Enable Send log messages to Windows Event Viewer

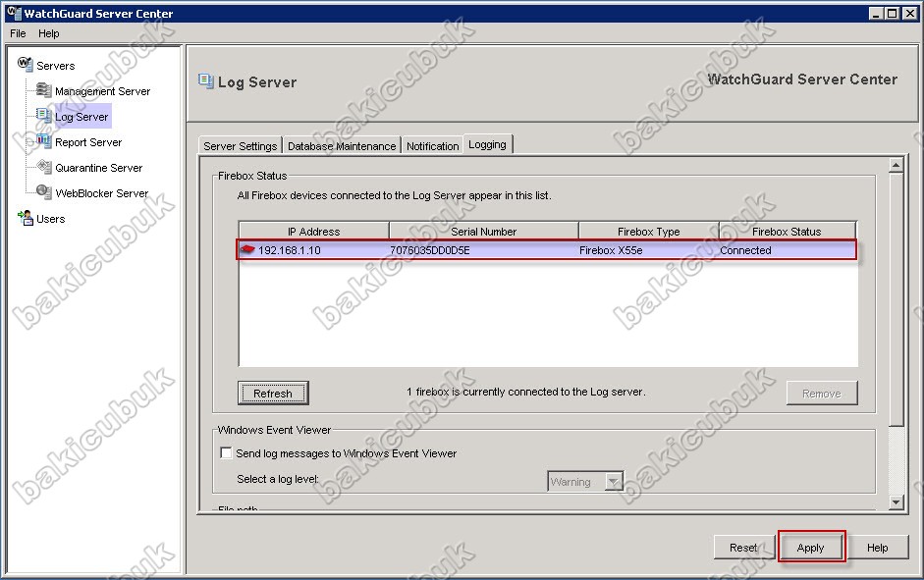pyautogui.click(x=226, y=452)
